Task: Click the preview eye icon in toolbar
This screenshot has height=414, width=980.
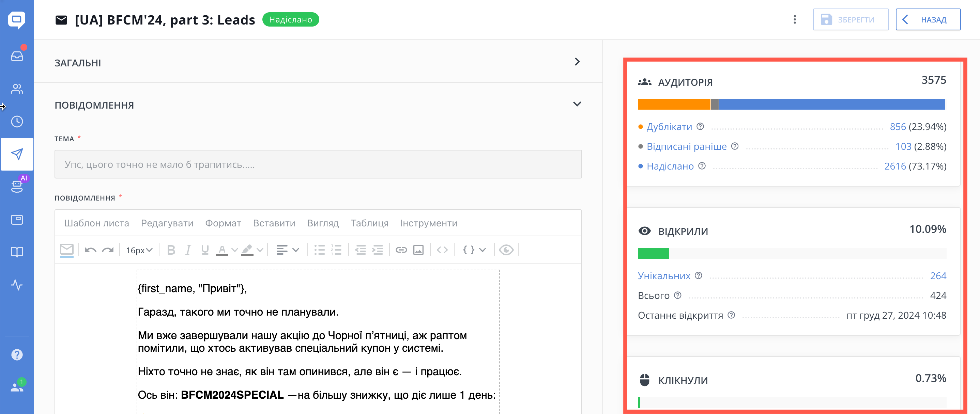Action: click(506, 250)
